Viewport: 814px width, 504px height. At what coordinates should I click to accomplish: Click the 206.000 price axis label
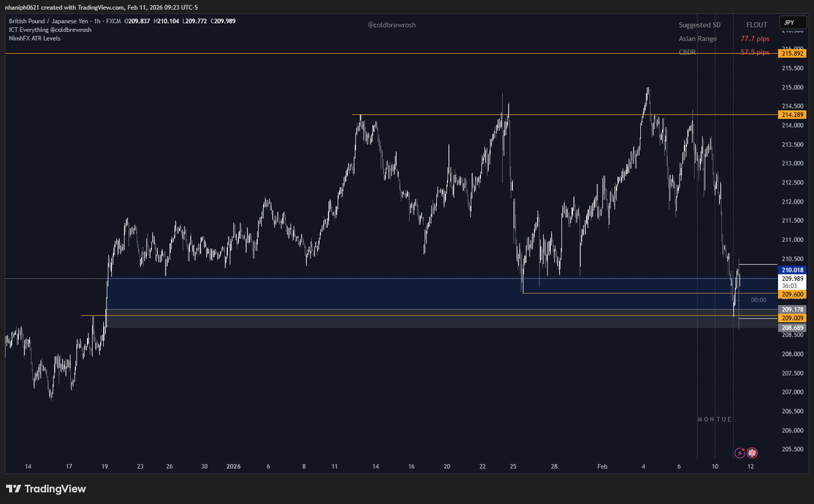pos(793,430)
